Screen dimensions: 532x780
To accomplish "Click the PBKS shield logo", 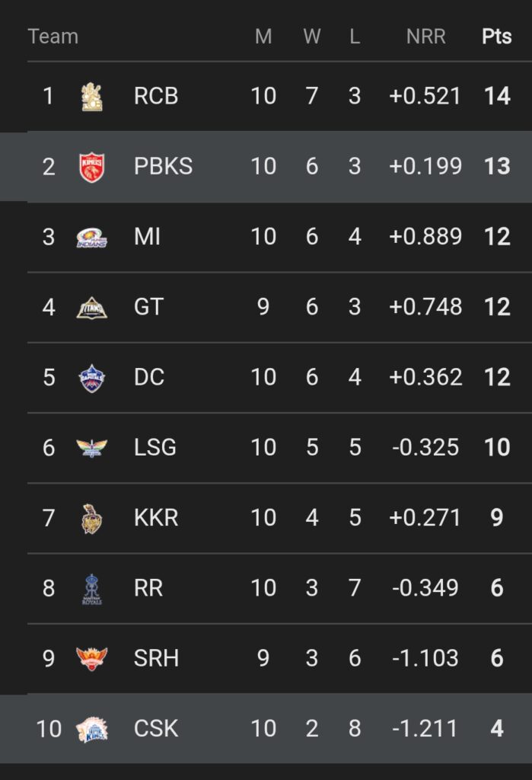I will click(92, 167).
